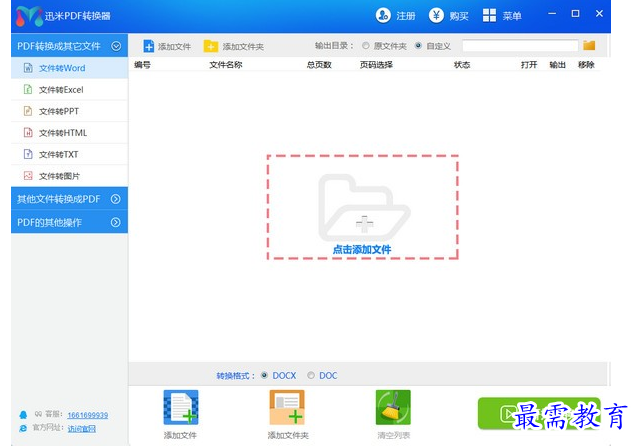
Task: Collapse the PDF转换成其它文件 section
Action: pyautogui.click(x=116, y=46)
